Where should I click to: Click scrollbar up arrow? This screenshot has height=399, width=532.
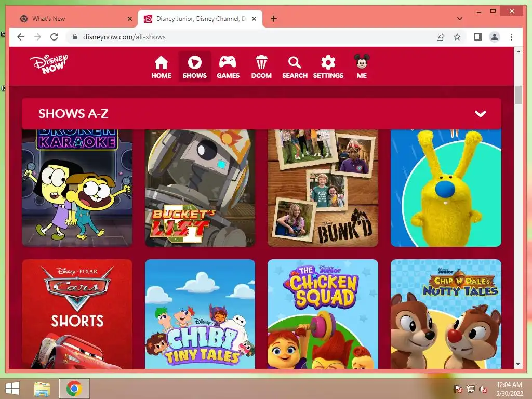(518, 51)
